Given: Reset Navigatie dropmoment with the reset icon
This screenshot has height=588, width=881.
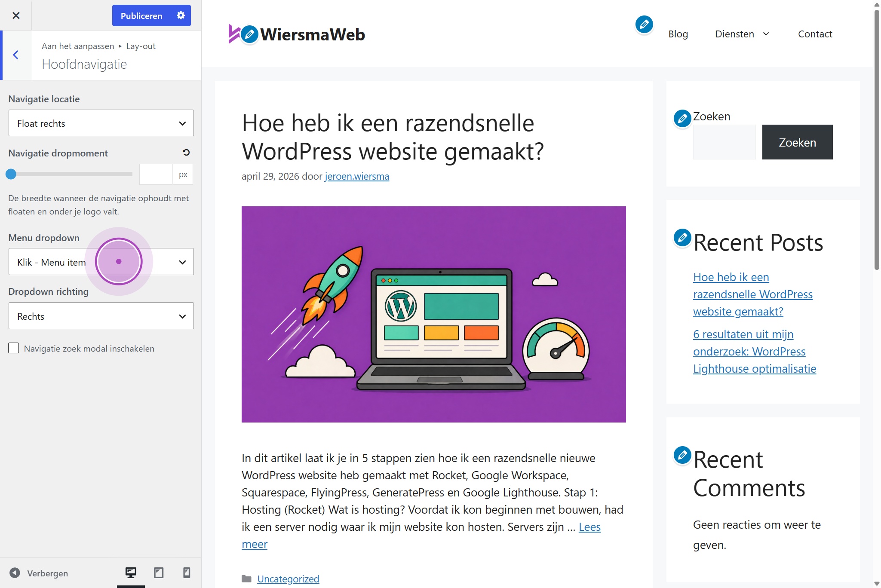Looking at the screenshot, I should (x=186, y=153).
